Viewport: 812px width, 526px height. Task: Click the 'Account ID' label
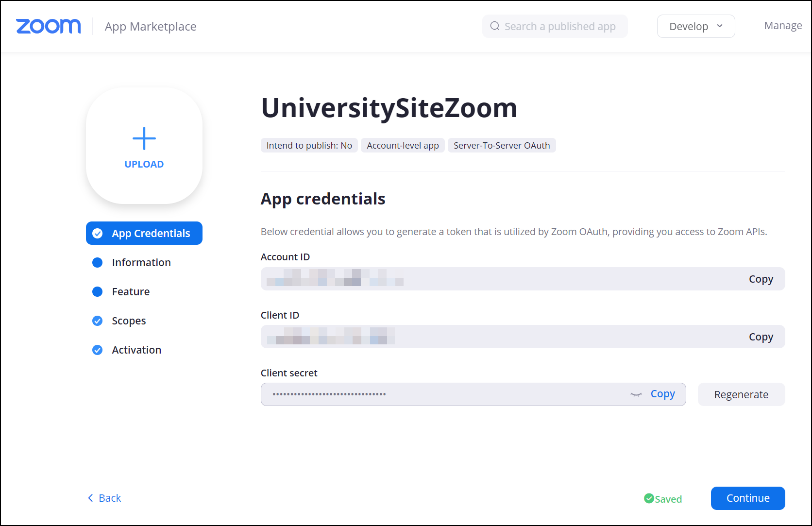[285, 257]
